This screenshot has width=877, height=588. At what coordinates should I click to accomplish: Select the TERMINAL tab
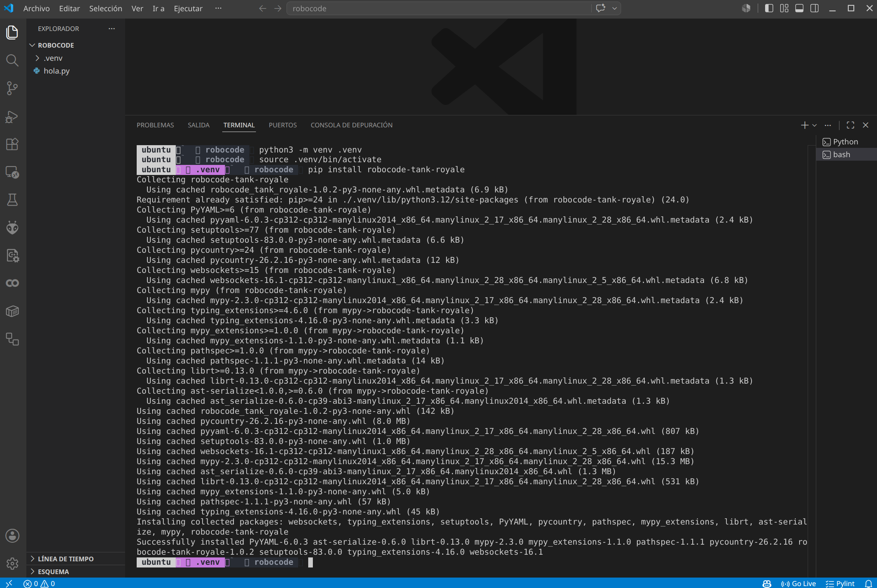click(x=239, y=125)
